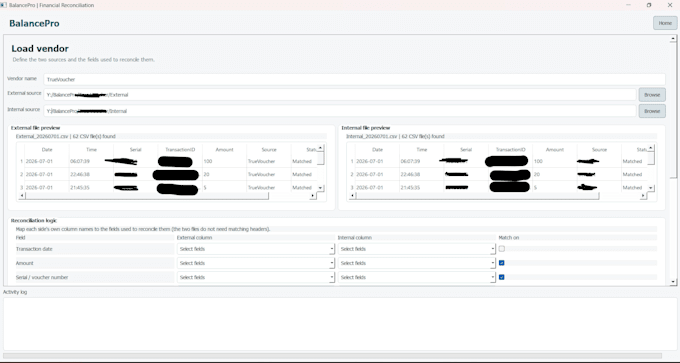
Task: Click scroll-left arrow in Internal file preview
Action: point(353,196)
